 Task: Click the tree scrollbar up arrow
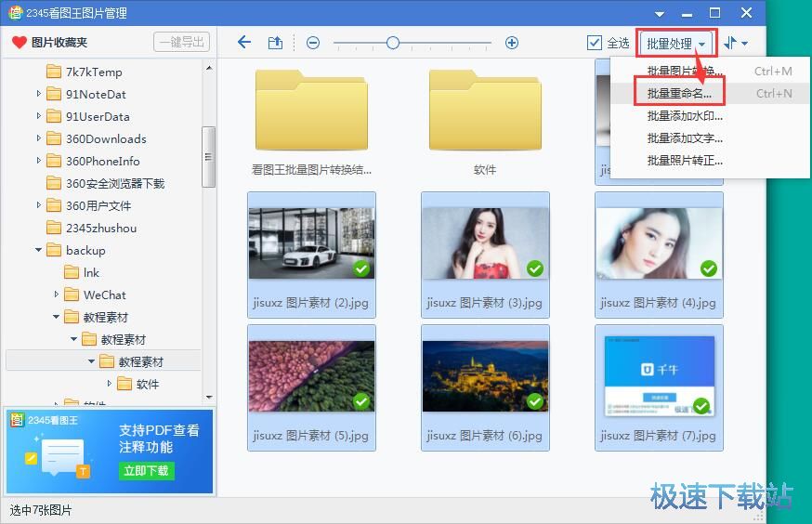209,68
